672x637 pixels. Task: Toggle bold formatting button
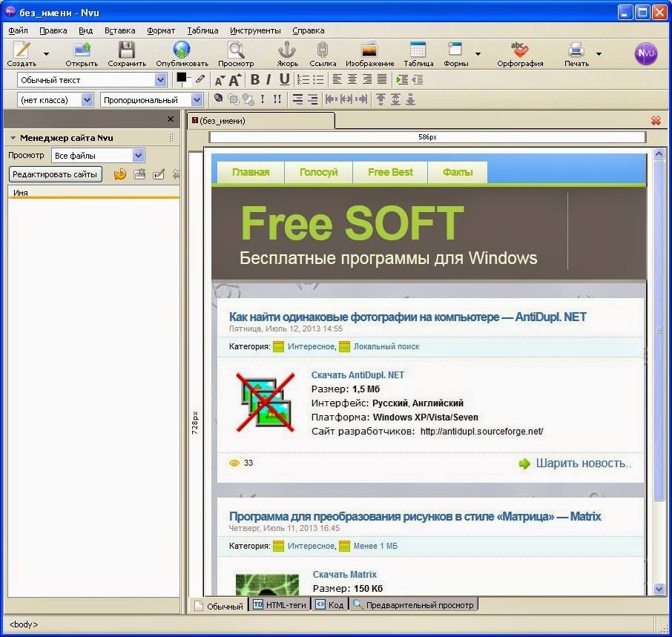254,79
